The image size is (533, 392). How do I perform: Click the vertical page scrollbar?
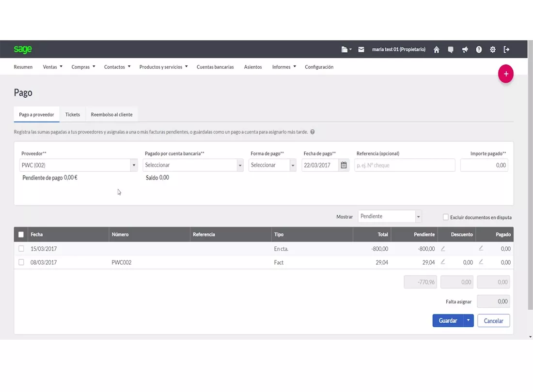point(530,175)
